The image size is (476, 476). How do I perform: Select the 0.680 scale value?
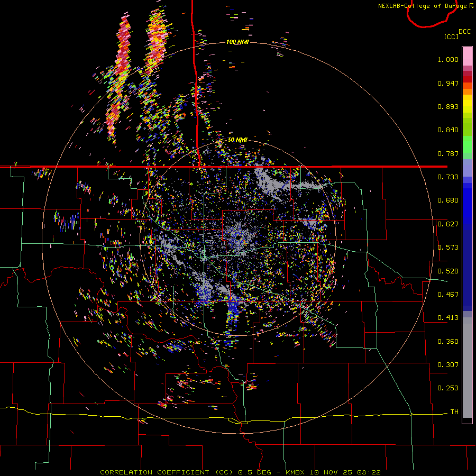point(448,200)
